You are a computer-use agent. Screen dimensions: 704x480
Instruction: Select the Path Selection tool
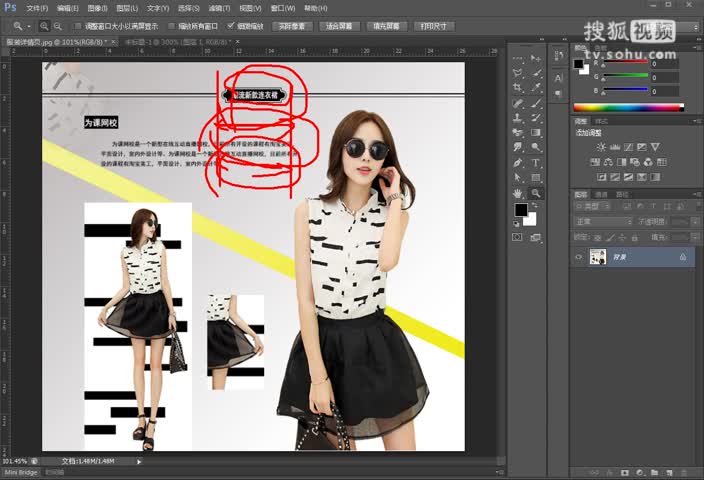[518, 177]
